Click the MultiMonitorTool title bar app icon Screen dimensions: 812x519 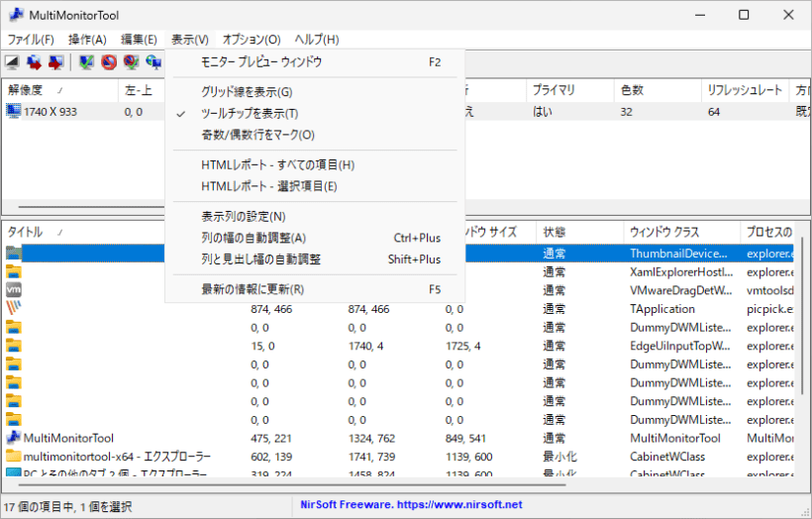pyautogui.click(x=16, y=15)
